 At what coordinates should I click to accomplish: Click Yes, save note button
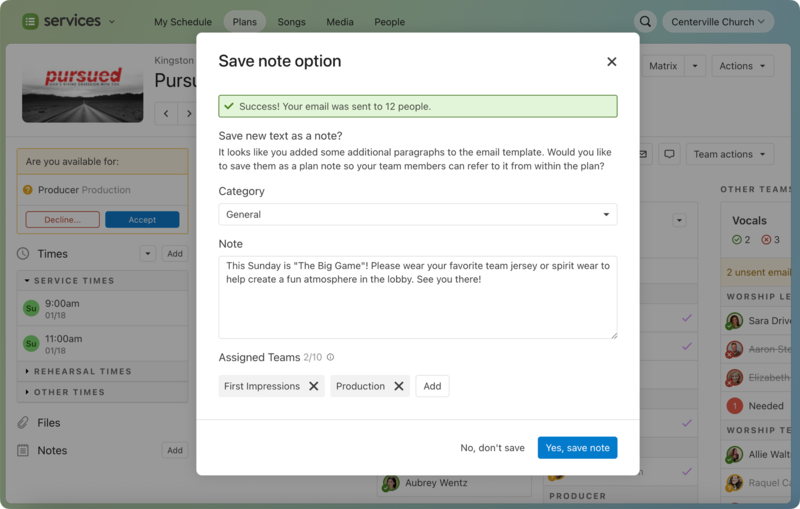(577, 448)
